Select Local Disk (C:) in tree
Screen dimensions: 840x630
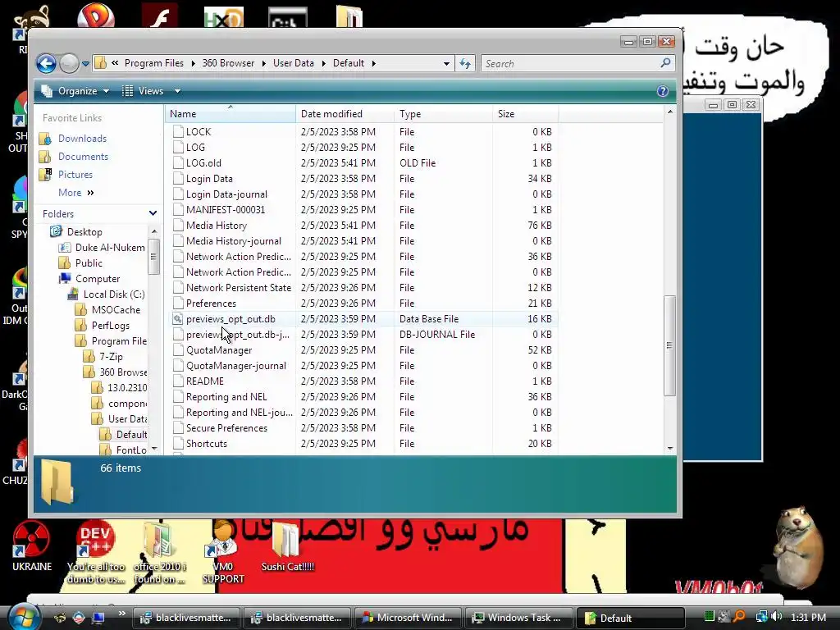coord(113,294)
